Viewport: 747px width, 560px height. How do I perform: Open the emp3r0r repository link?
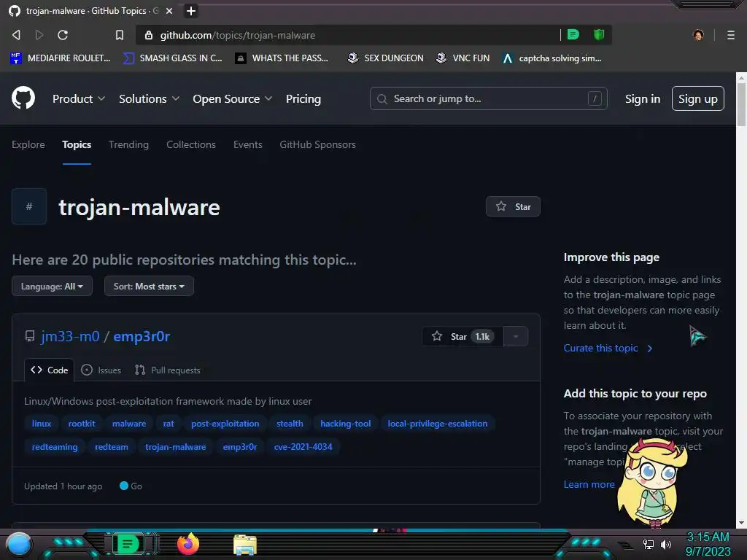pyautogui.click(x=142, y=336)
